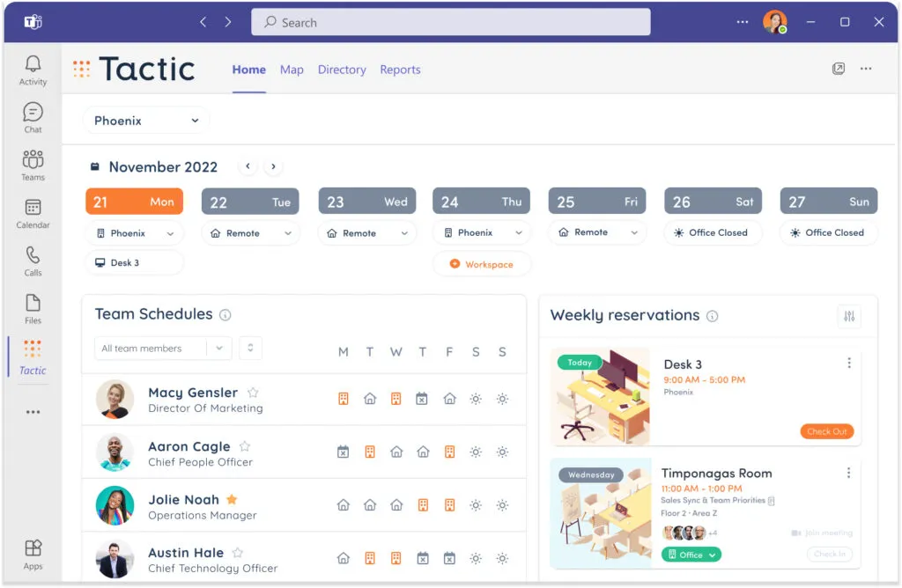
Task: Open Desk 3 reservation thumbnail
Action: coord(601,397)
